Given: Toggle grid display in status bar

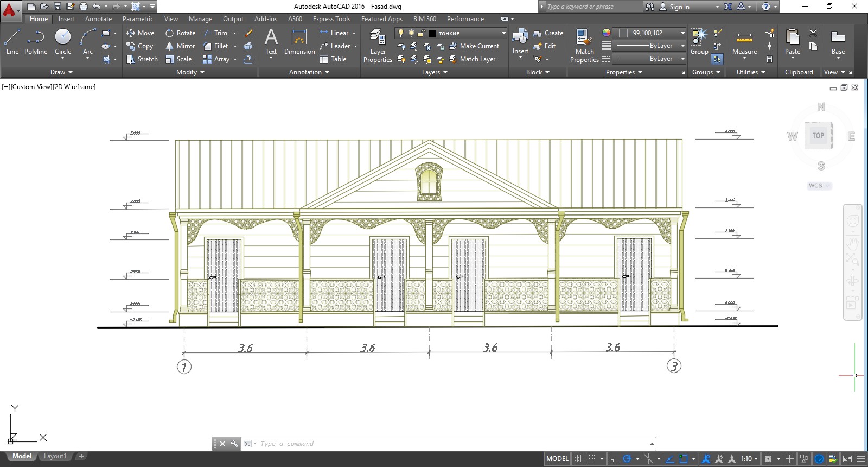Looking at the screenshot, I should coord(578,459).
